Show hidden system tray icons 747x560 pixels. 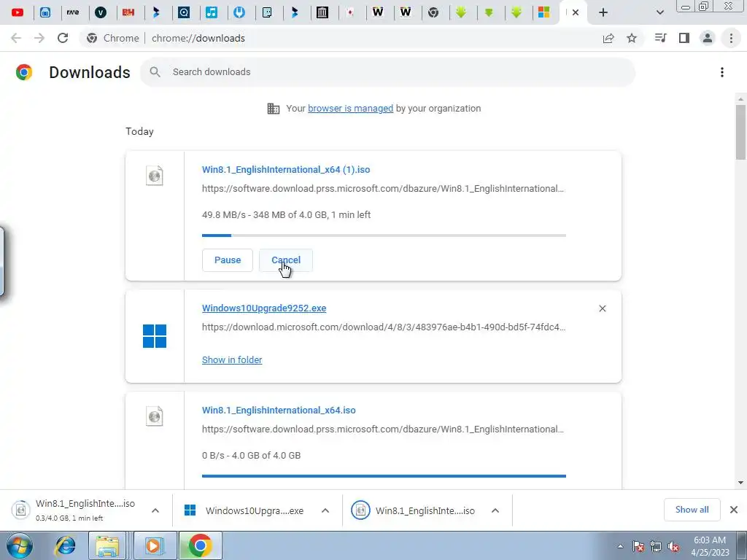620,546
